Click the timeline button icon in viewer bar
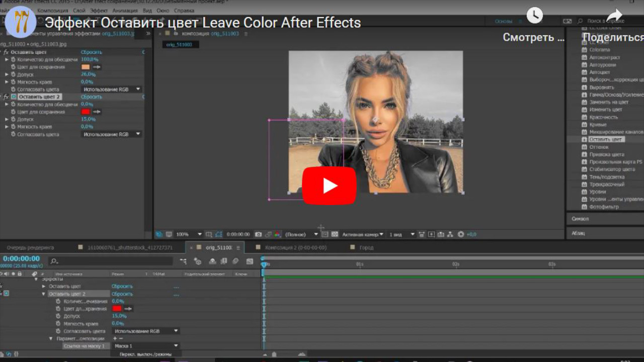 pyautogui.click(x=441, y=234)
